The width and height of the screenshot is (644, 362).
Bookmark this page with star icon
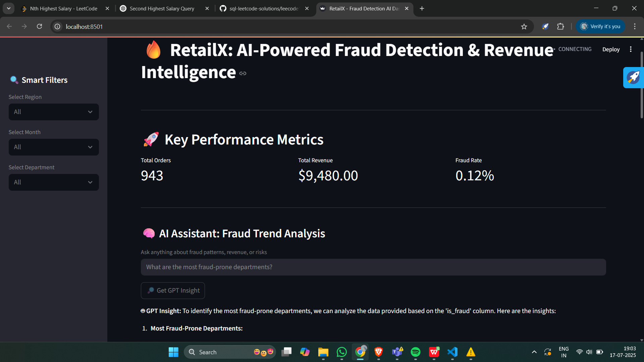pos(524,26)
